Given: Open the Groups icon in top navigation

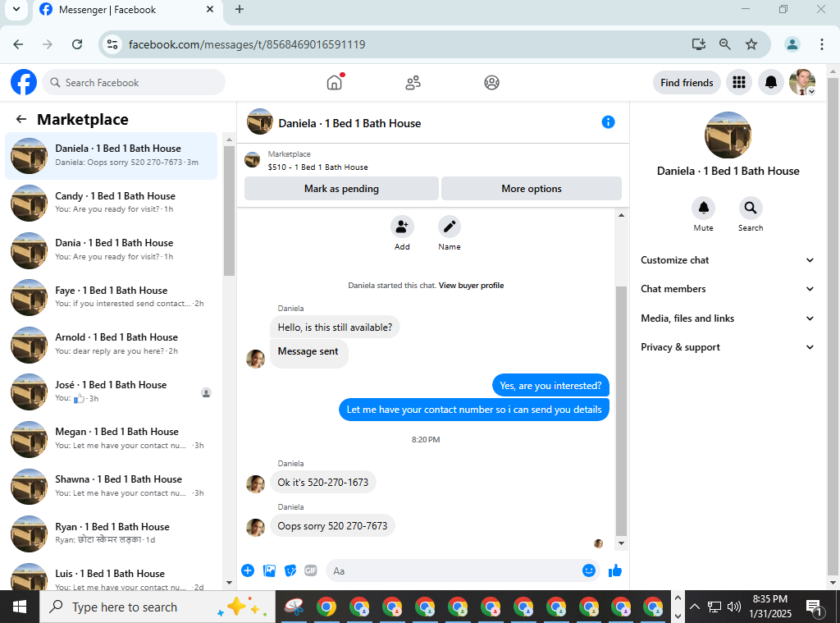Looking at the screenshot, I should [x=492, y=83].
